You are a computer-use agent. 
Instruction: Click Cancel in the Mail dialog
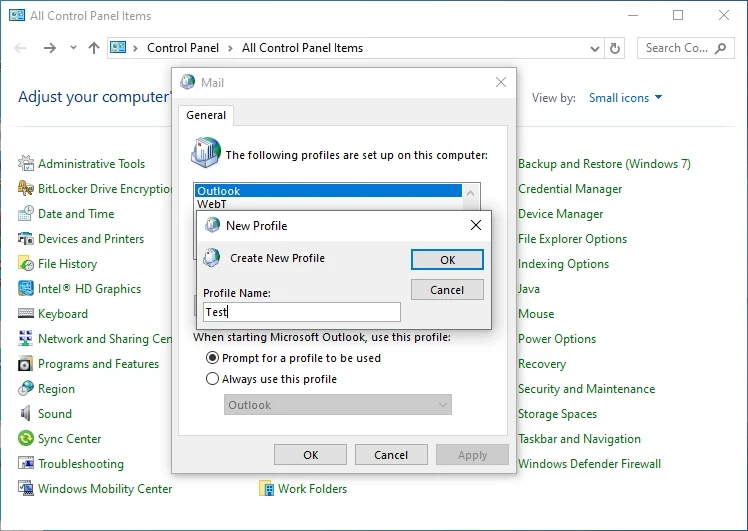391,455
